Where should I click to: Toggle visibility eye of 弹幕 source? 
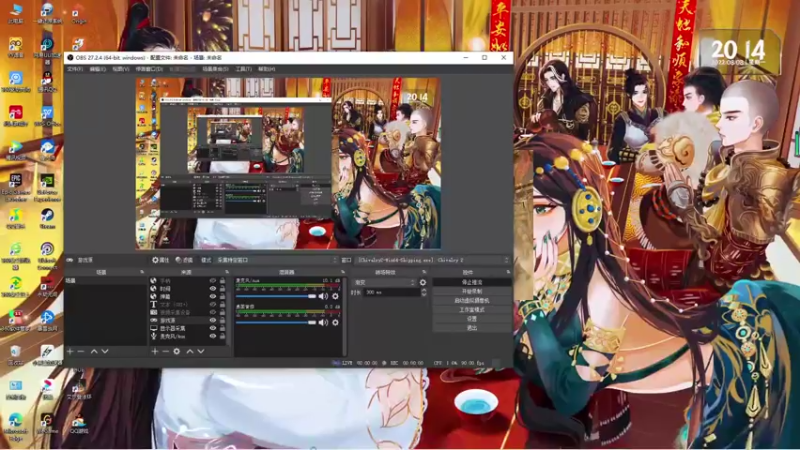(x=213, y=296)
